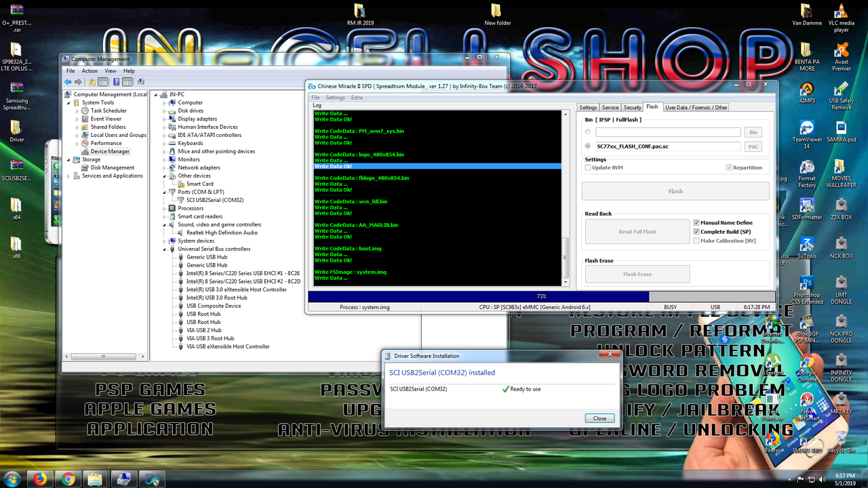Open INFINITY DONGLE desktop icon
868x488 pixels.
coord(841,368)
